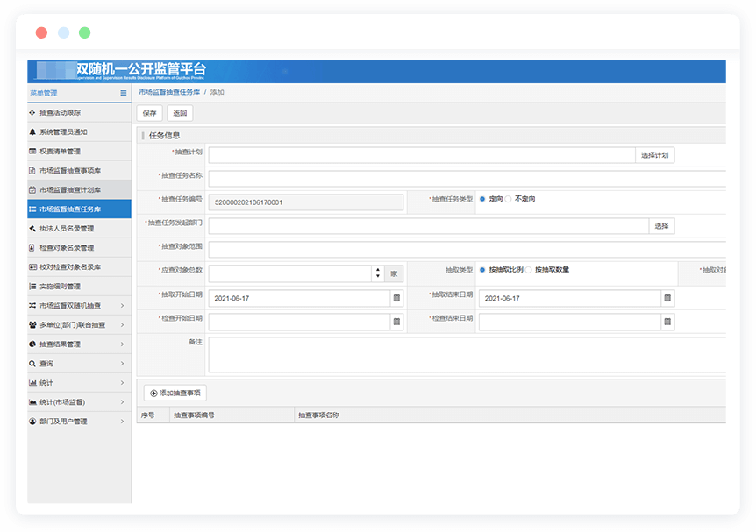Click the 应查对象总数 stepper arrows
The height and width of the screenshot is (532, 756).
[x=378, y=273]
